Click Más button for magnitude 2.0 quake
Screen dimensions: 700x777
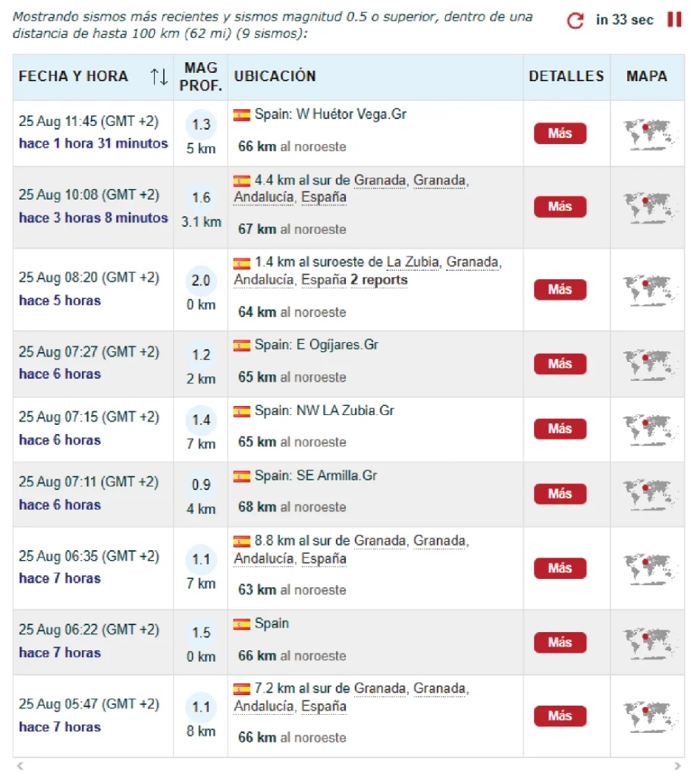560,289
